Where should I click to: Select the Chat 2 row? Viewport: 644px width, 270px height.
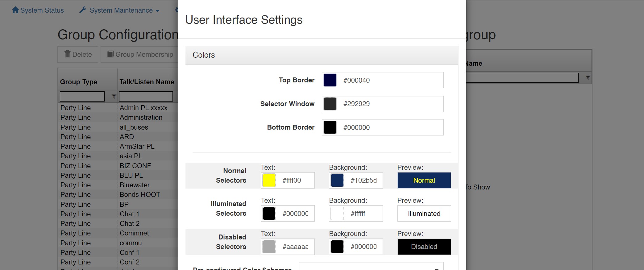(x=118, y=223)
